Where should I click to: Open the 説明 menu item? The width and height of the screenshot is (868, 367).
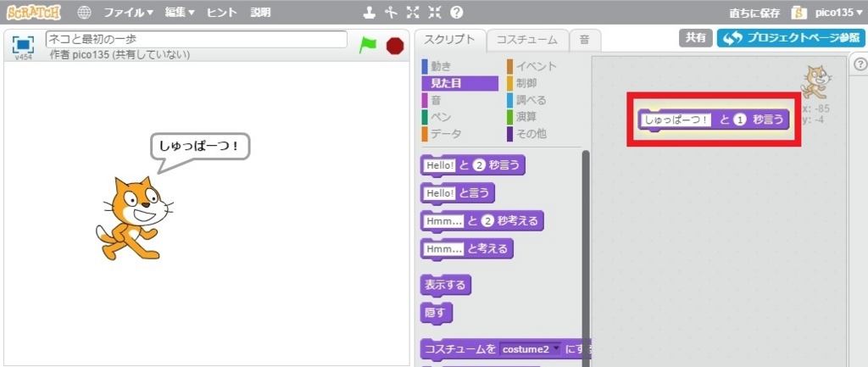coord(261,12)
